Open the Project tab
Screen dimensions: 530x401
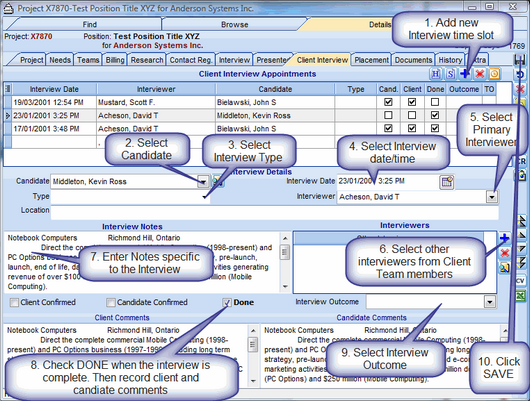click(x=31, y=60)
